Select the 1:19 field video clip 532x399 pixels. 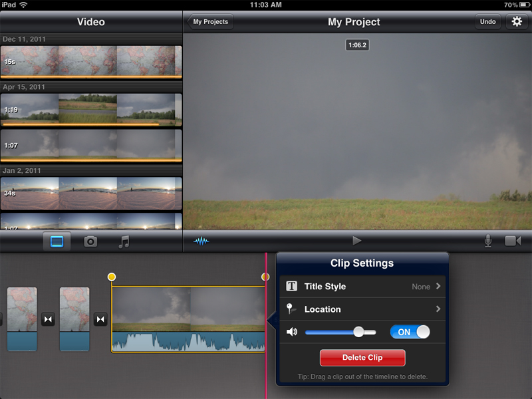tap(91, 110)
